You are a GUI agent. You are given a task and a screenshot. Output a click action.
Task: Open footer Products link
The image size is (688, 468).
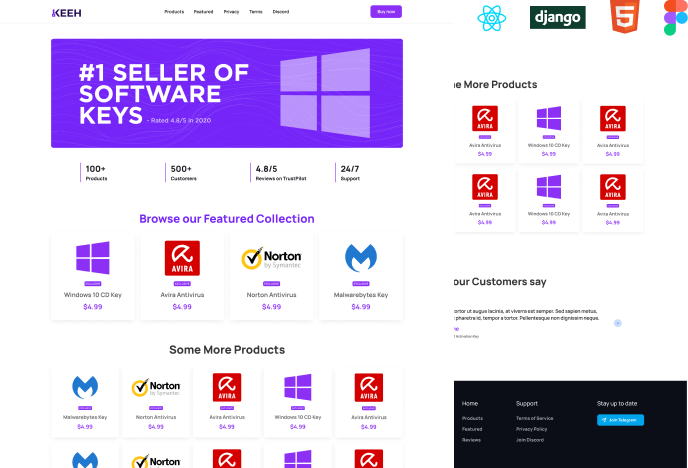[x=472, y=418]
